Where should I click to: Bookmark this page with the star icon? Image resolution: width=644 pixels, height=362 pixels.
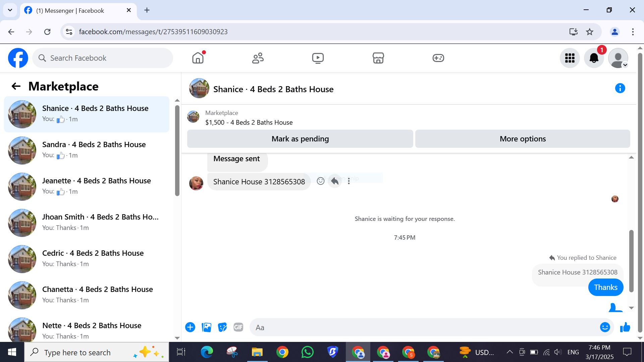tap(590, 32)
